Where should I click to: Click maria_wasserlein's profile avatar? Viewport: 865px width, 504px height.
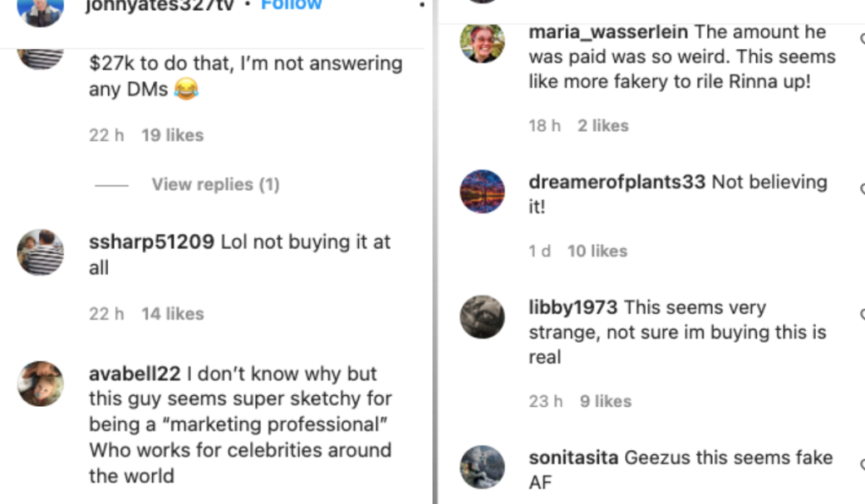[x=482, y=43]
